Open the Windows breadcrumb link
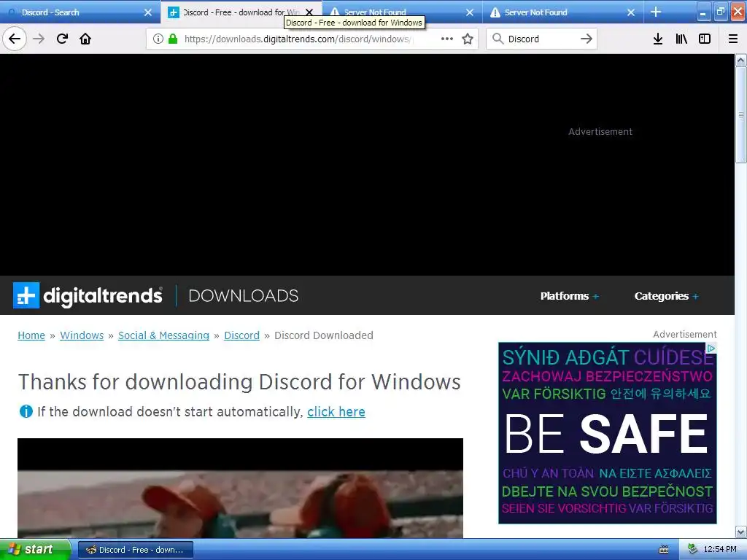Image resolution: width=747 pixels, height=560 pixels. click(82, 335)
